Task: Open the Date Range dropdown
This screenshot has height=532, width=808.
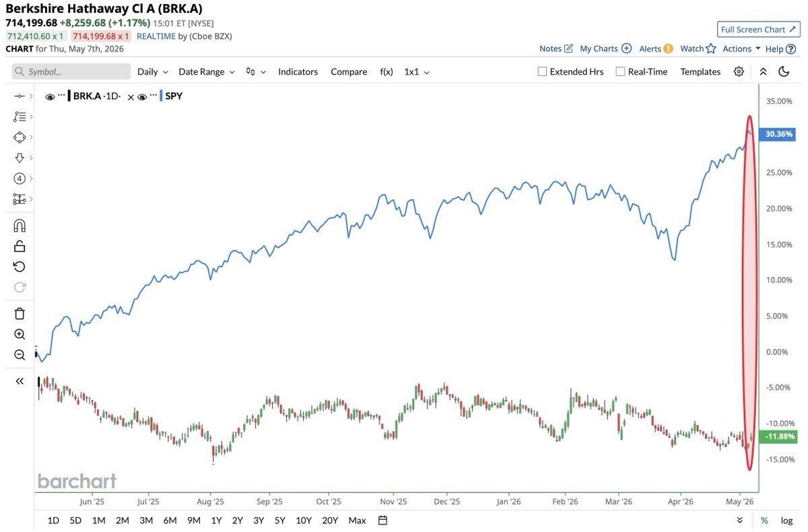Action: (206, 71)
